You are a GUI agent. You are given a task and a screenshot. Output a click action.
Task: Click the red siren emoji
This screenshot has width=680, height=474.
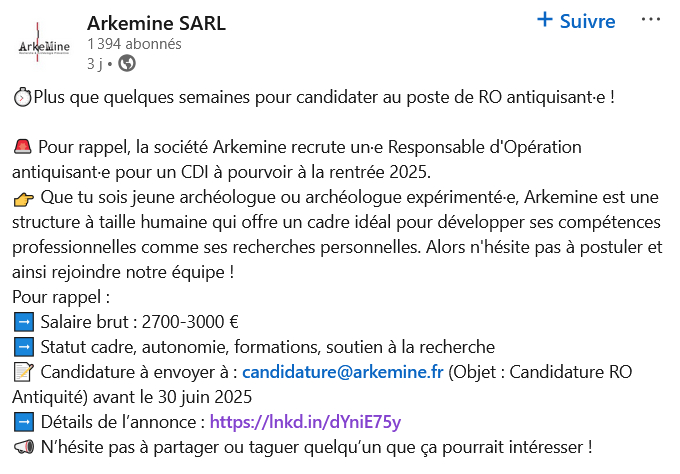pyautogui.click(x=23, y=147)
